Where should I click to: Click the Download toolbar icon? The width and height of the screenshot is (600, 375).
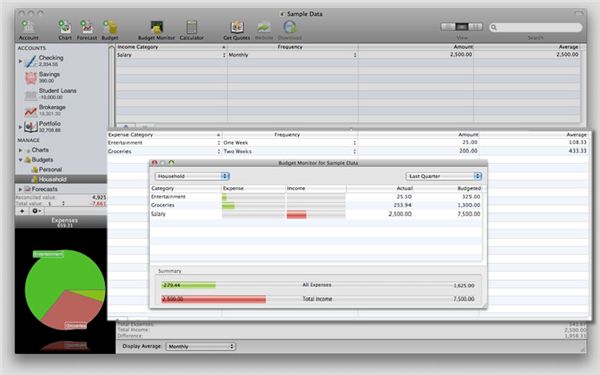pyautogui.click(x=290, y=27)
